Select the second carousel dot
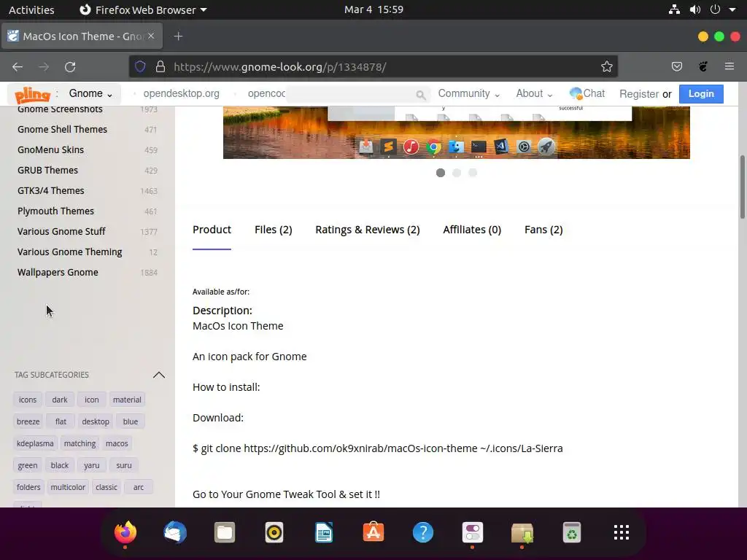Image resolution: width=747 pixels, height=560 pixels. tap(457, 173)
